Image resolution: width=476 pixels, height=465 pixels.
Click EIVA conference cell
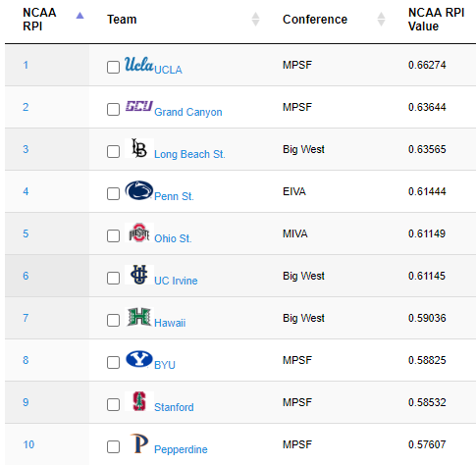[x=294, y=191]
